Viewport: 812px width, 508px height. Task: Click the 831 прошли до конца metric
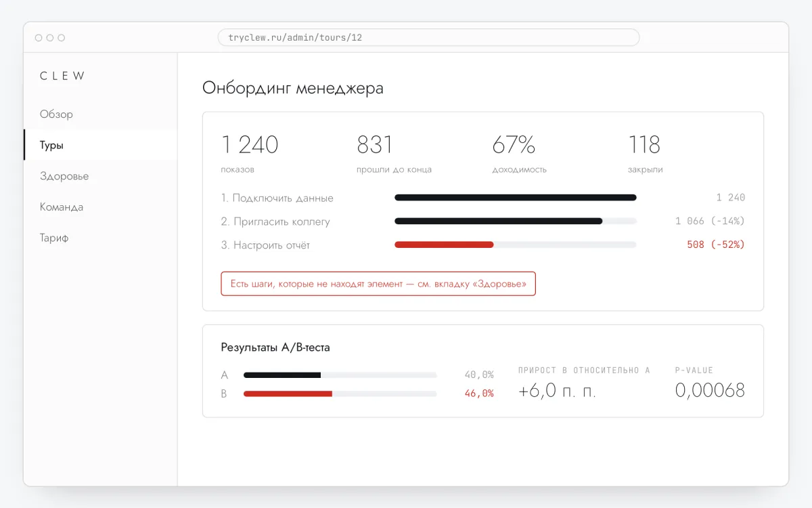tap(394, 153)
